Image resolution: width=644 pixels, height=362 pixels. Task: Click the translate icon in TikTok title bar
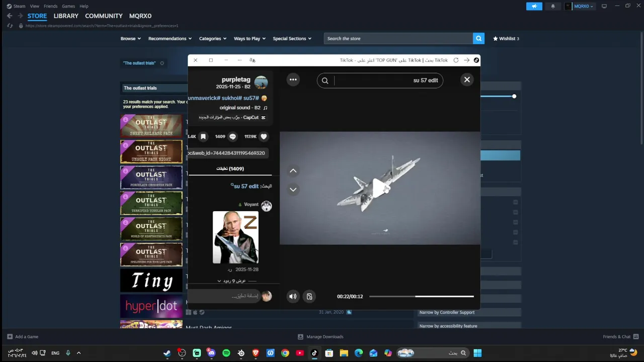[x=253, y=60]
